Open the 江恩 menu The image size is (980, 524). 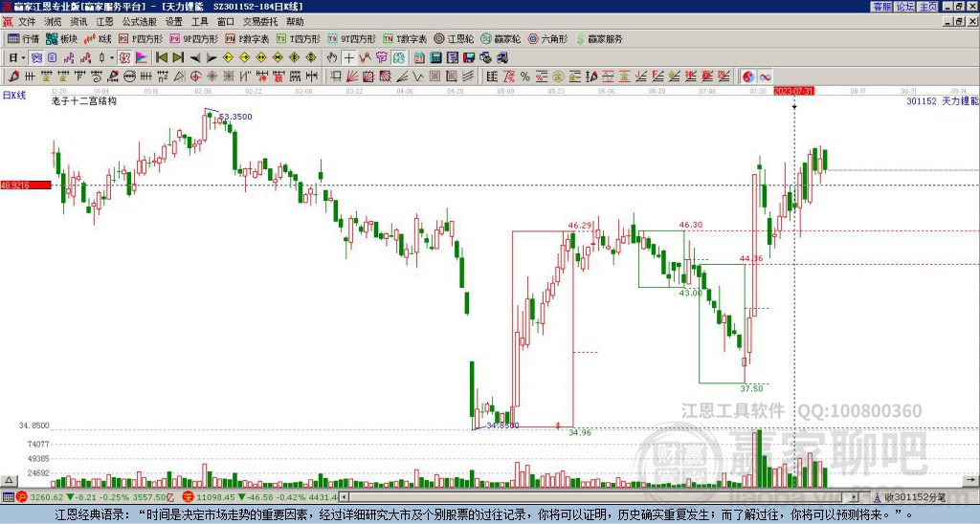(x=104, y=22)
